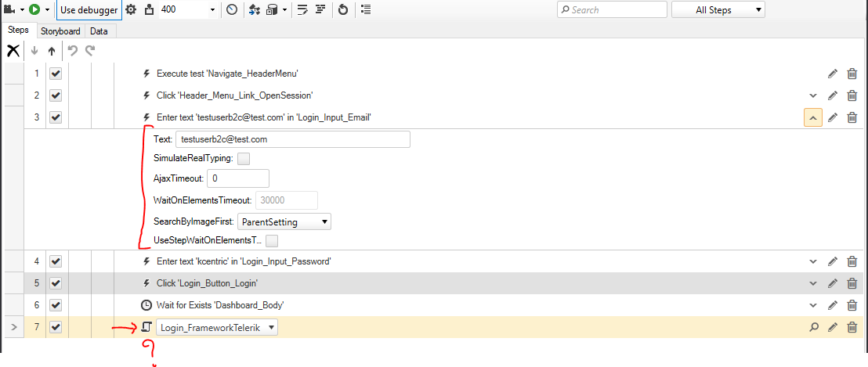
Task: Click into the AjaxTimeout input field
Action: click(x=238, y=179)
